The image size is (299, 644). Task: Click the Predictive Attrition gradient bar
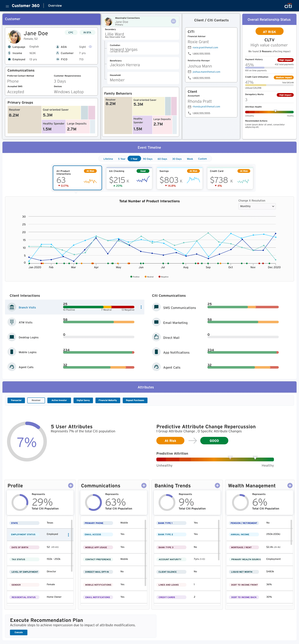click(215, 459)
